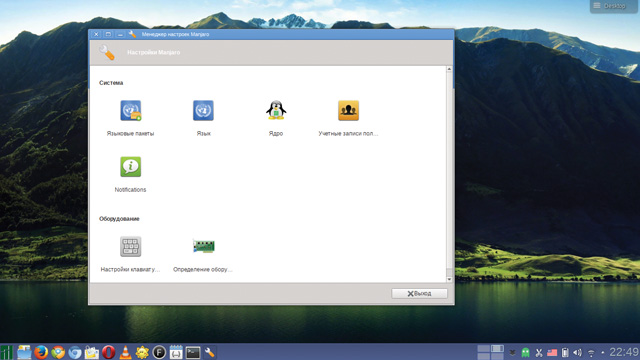Close the Manjaro settings manager window
The width and height of the screenshot is (640, 360).
coord(96,34)
